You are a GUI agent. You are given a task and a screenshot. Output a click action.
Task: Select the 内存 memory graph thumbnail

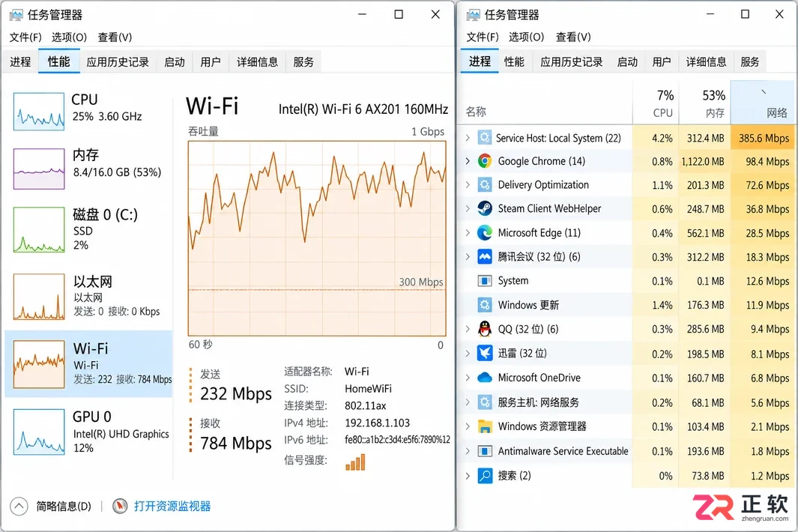click(x=39, y=169)
